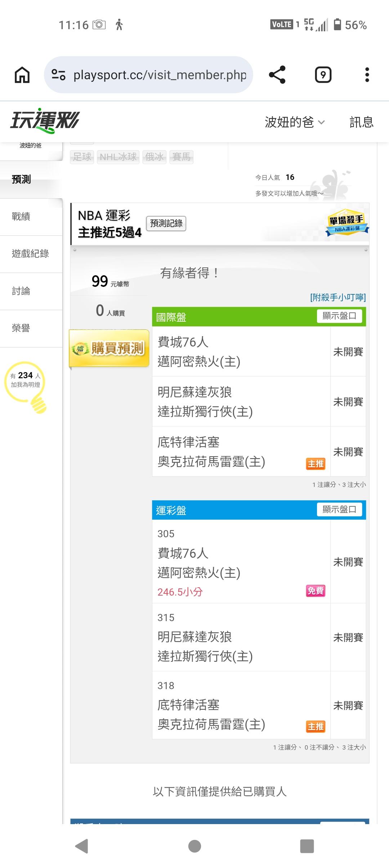Open the 附殺手小叮嚀 link
Viewport: 389px width, 868px height.
(x=337, y=297)
